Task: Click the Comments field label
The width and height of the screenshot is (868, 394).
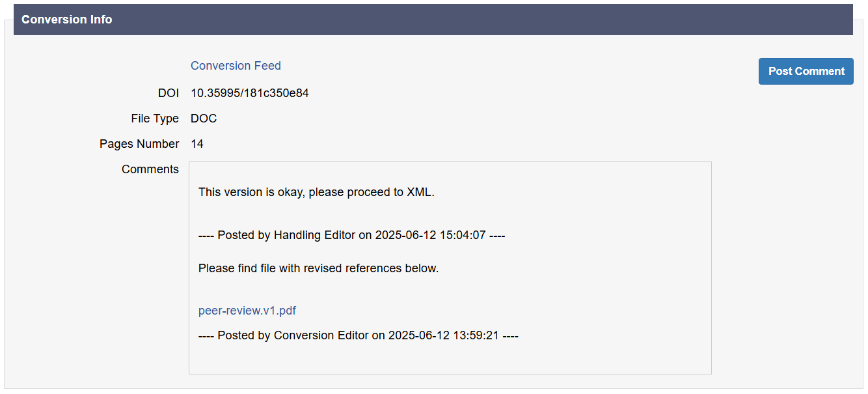Action: click(150, 169)
